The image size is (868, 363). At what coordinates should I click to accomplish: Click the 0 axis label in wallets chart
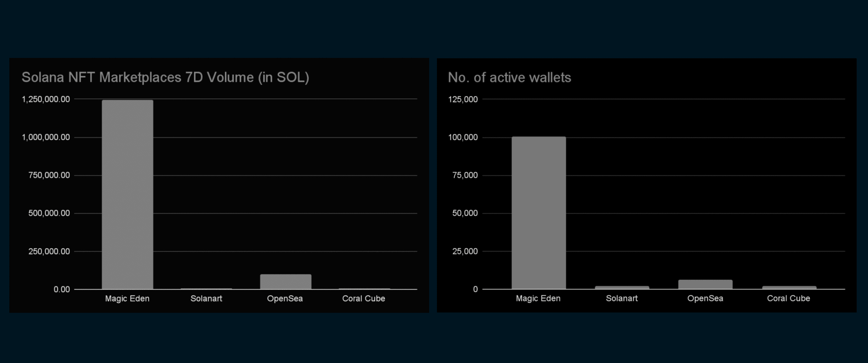click(475, 289)
